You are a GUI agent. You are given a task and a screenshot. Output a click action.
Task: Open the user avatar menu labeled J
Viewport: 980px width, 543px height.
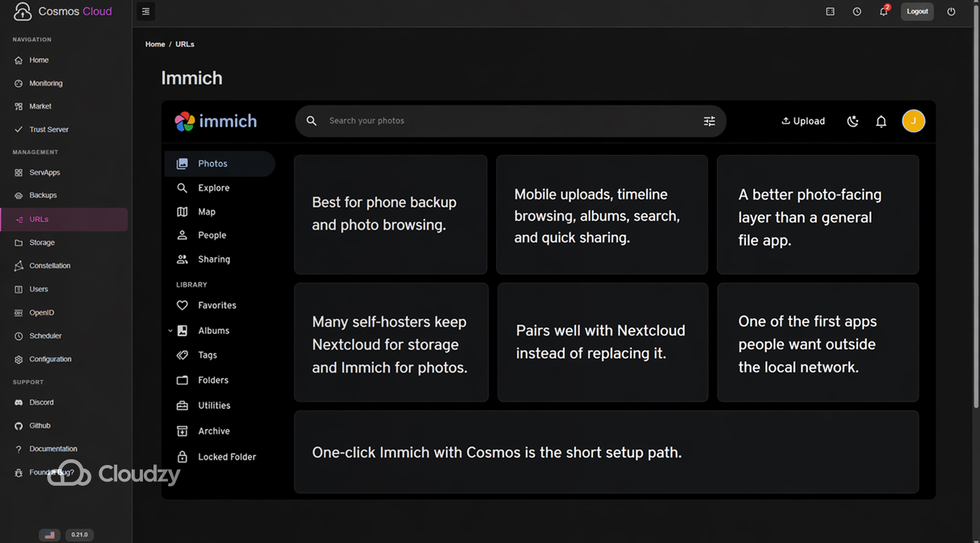tap(913, 121)
